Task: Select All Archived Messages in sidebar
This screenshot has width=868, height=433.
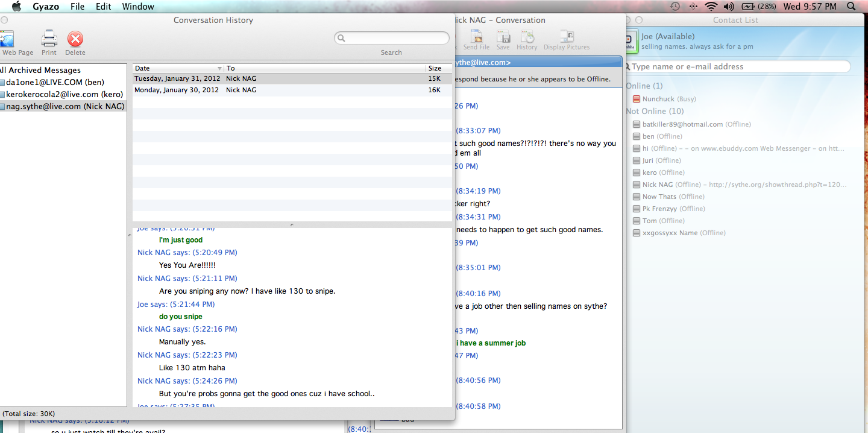Action: pos(40,70)
